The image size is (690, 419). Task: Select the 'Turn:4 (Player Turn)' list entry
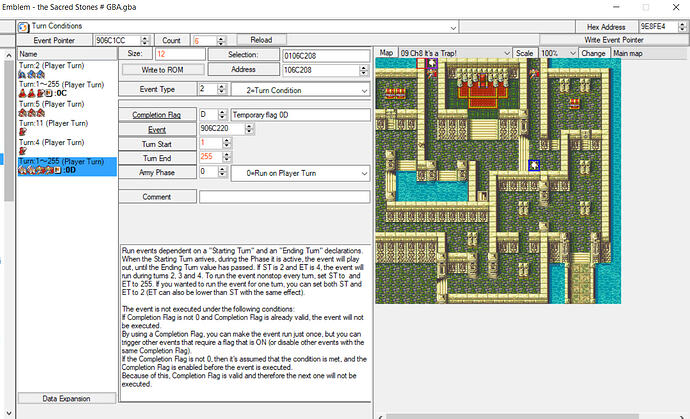point(67,147)
